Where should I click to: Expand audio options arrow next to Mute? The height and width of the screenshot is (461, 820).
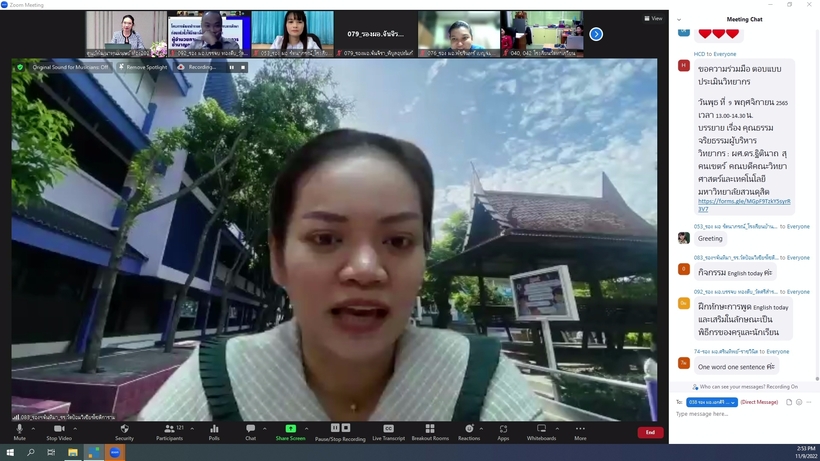33,429
